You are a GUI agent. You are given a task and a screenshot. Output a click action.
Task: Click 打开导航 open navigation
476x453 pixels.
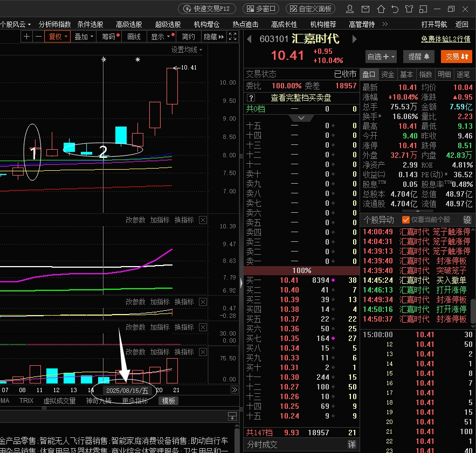[x=434, y=24]
